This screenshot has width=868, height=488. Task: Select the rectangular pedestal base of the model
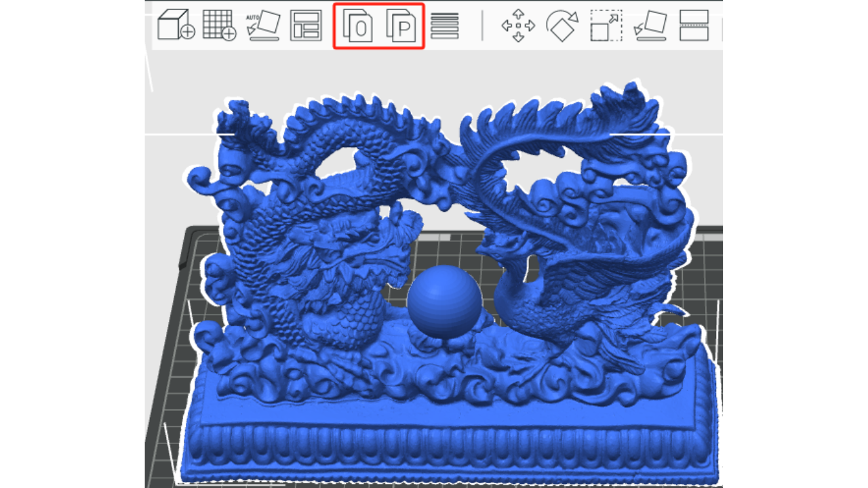pos(448,441)
